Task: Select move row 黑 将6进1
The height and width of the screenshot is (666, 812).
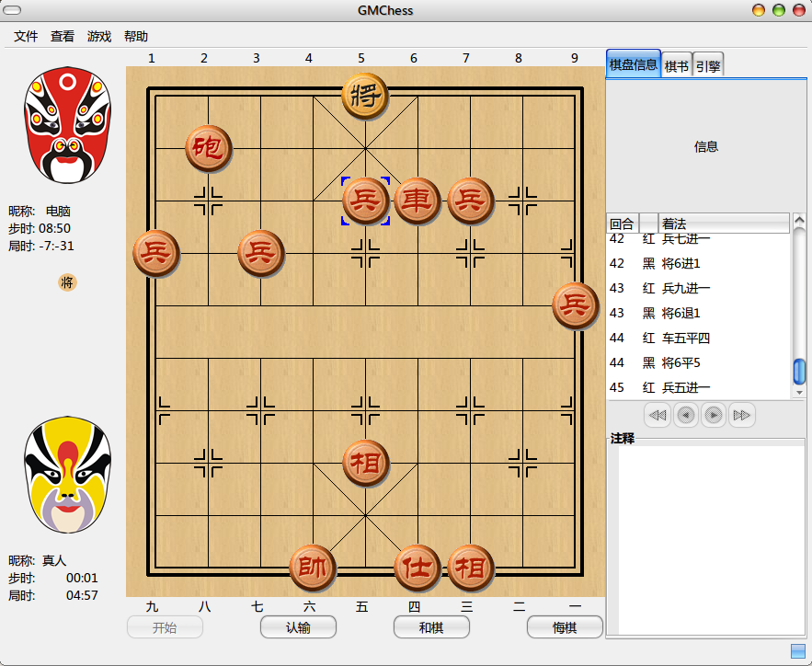Action: (699, 263)
